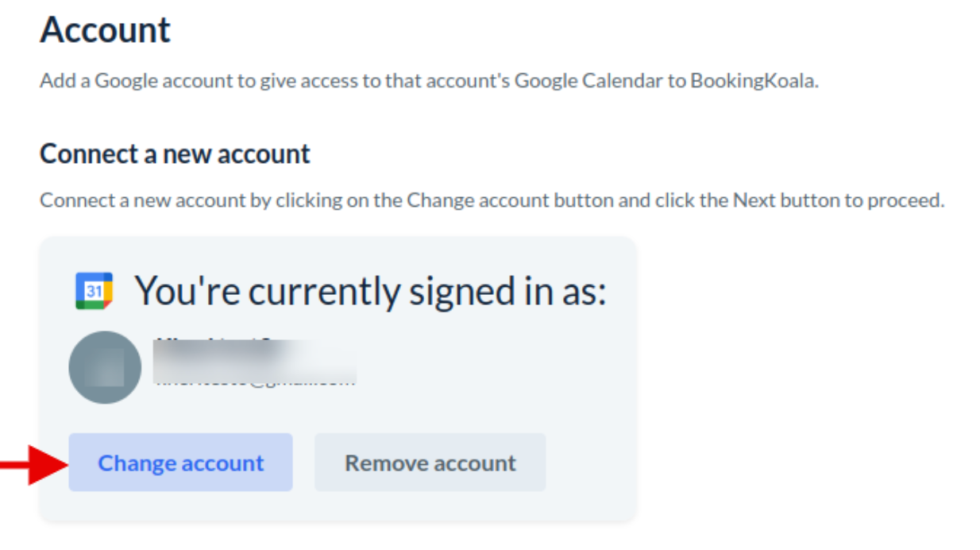The height and width of the screenshot is (550, 980).
Task: Click the "You're currently signed in as:" title
Action: click(370, 290)
